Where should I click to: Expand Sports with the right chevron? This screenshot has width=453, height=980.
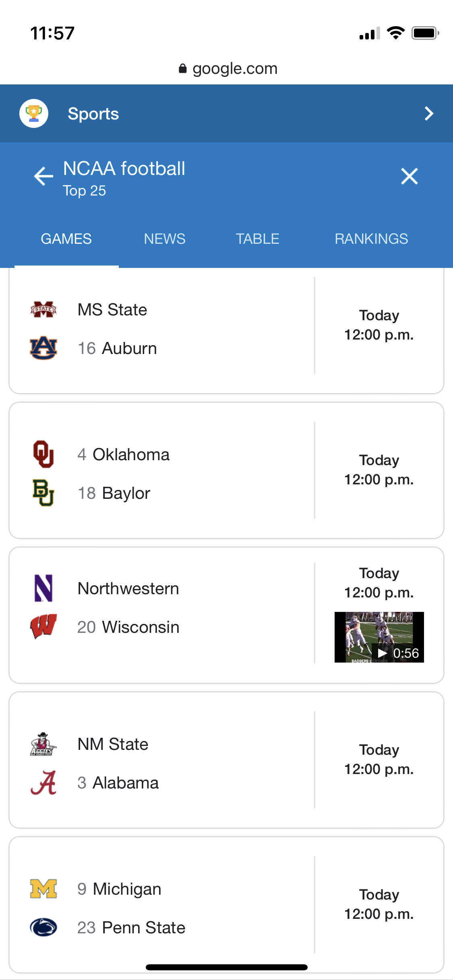429,113
